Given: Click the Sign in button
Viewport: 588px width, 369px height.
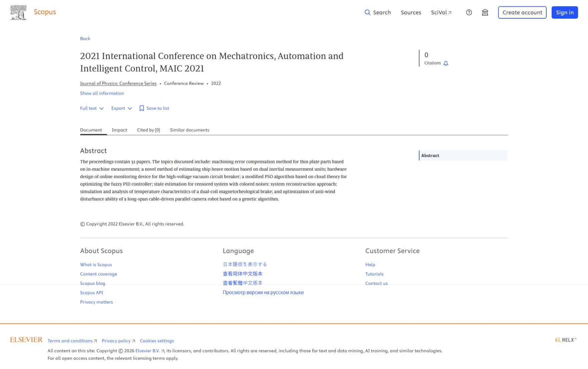Looking at the screenshot, I should [564, 12].
